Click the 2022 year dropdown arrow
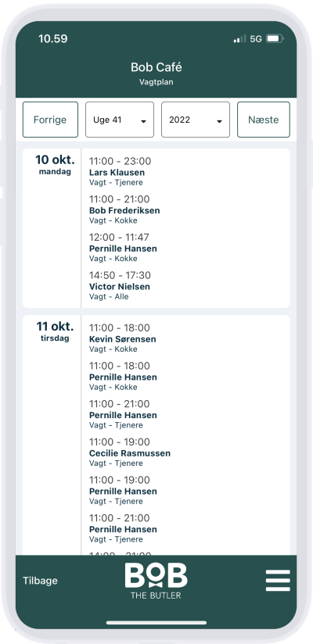This screenshot has width=313, height=644. (x=220, y=121)
